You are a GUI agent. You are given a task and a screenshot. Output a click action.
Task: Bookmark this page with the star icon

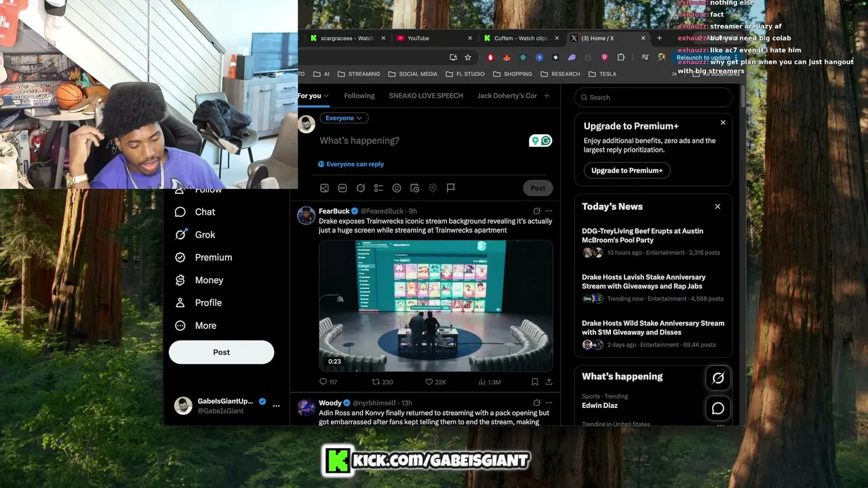tap(468, 58)
